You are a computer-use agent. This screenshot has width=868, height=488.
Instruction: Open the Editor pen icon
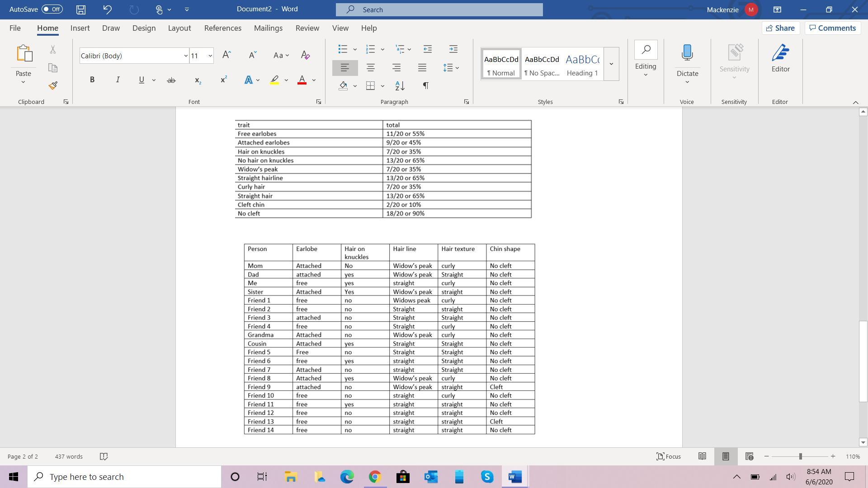(x=780, y=53)
